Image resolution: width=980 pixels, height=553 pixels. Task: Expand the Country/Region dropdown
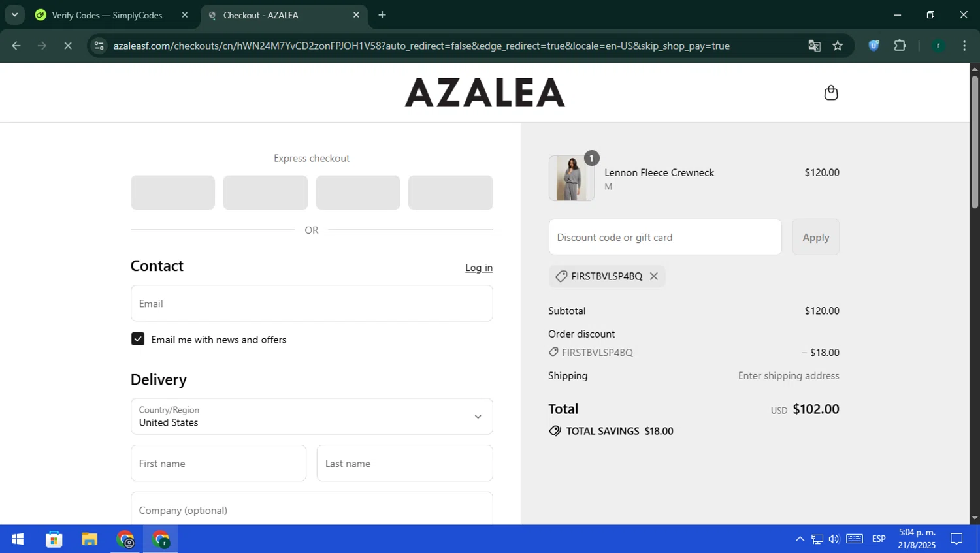click(x=312, y=416)
